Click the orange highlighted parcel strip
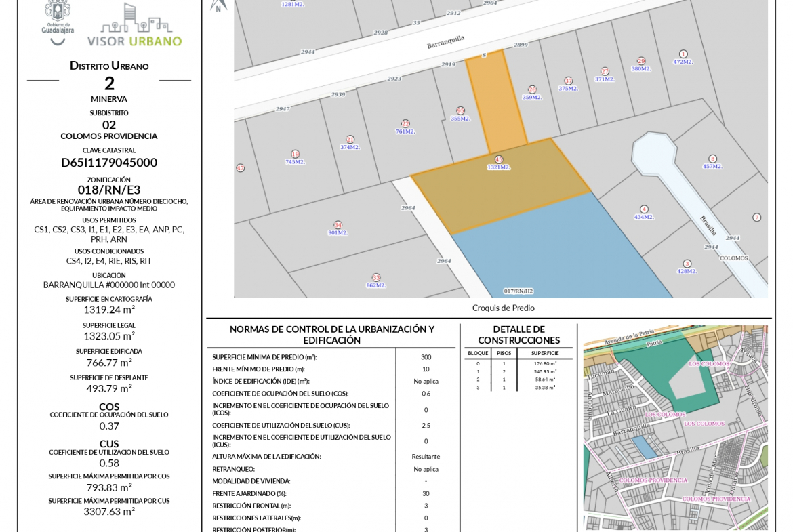Viewport: 793px width, 532px height. tap(496, 102)
